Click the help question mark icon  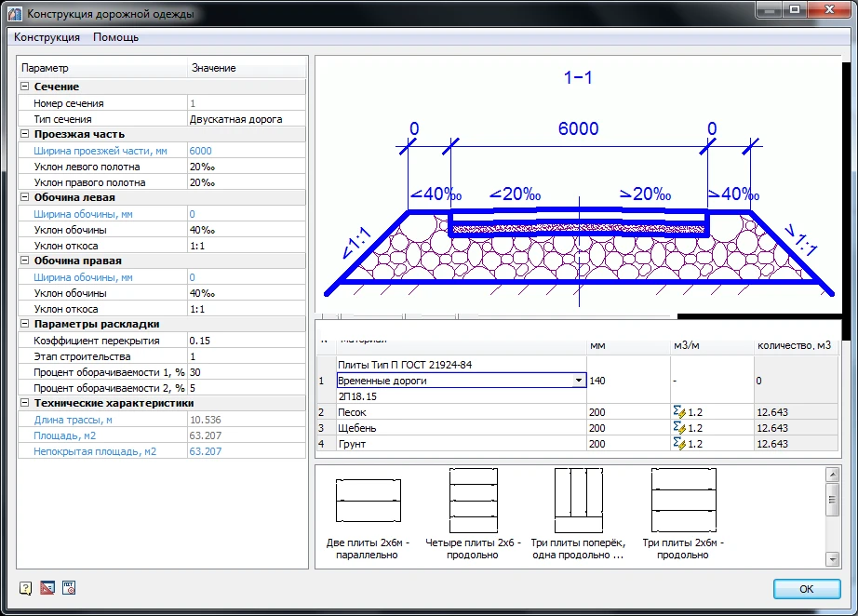(x=26, y=588)
